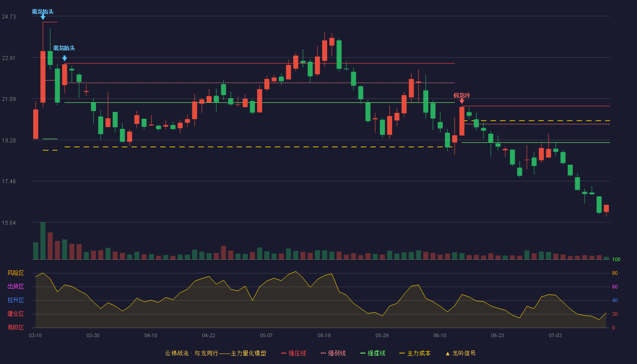Click the 06-23 date label
Image resolution: width=637 pixels, height=364 pixels.
pos(497,335)
